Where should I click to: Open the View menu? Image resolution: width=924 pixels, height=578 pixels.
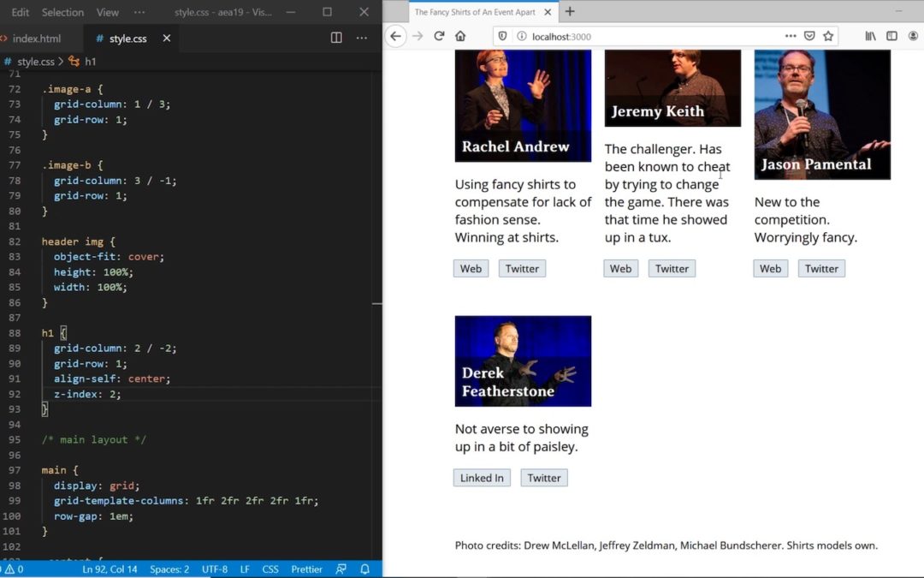pos(107,12)
